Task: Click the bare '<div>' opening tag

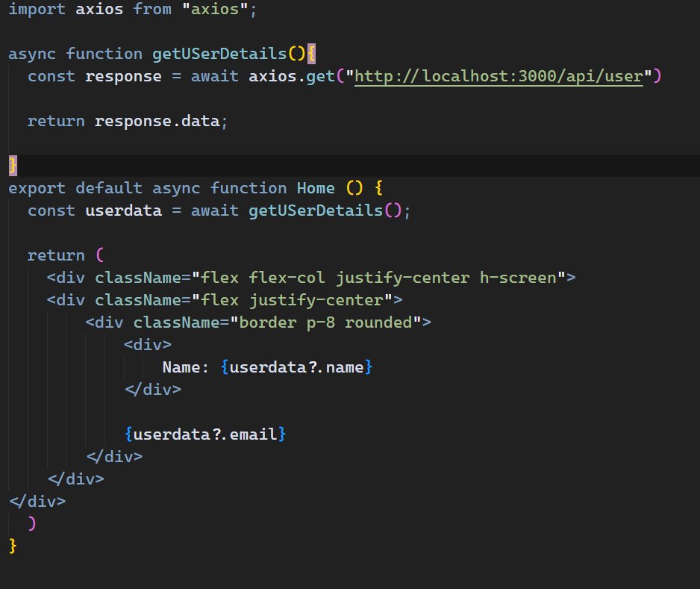Action: [x=148, y=345]
